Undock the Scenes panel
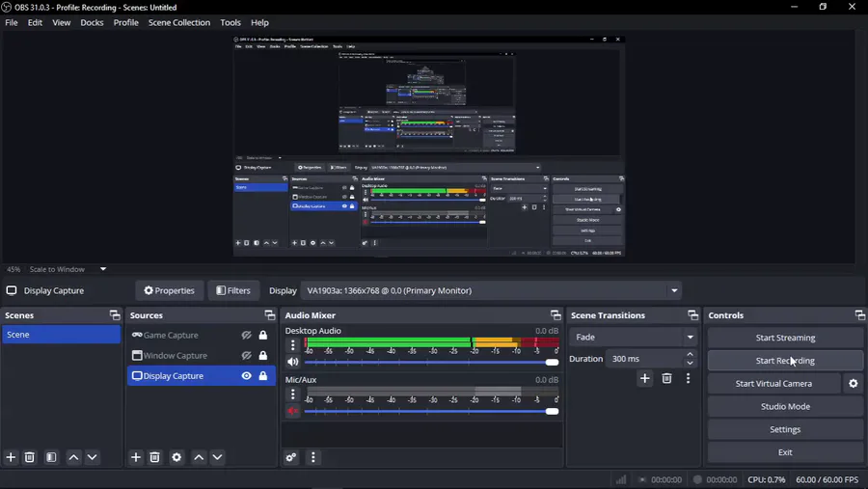The height and width of the screenshot is (489, 868). click(x=115, y=315)
